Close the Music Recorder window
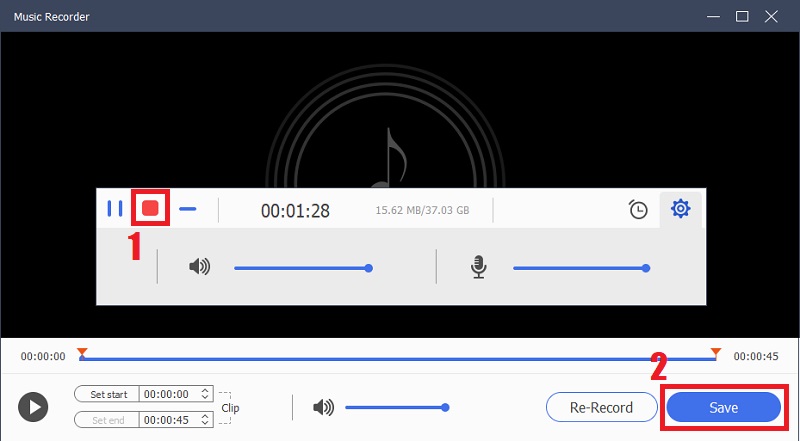Viewport: 800px width, 441px height. click(x=771, y=16)
